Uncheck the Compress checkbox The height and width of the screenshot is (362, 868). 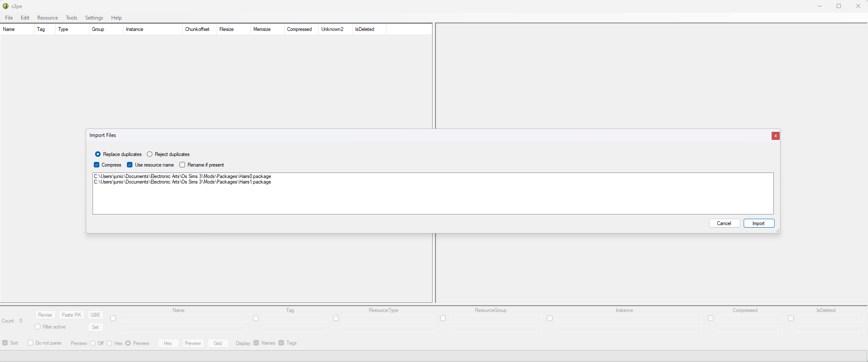[x=97, y=165]
